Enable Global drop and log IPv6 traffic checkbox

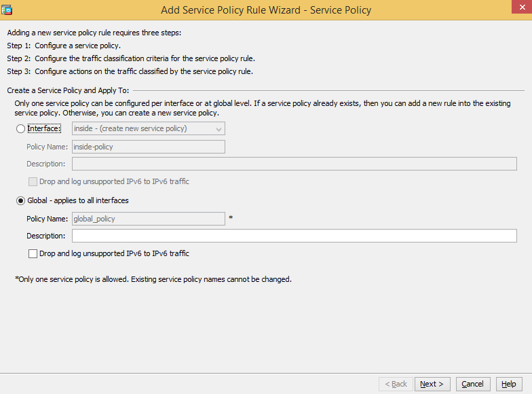point(33,253)
